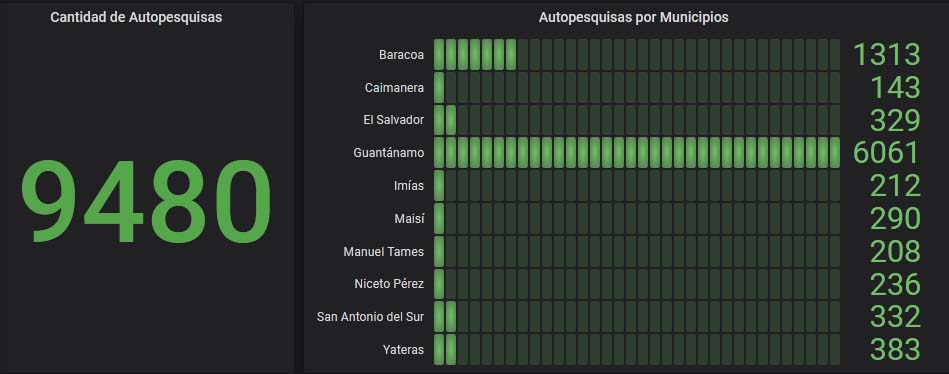This screenshot has height=374, width=949.
Task: Click the Guantánamo value 6061
Action: click(887, 153)
